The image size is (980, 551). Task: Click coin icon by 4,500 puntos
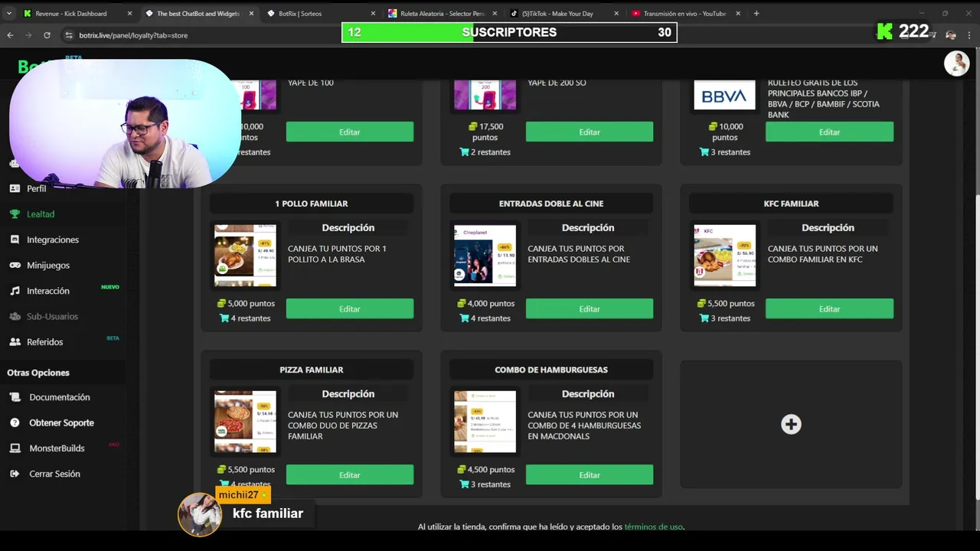point(462,470)
